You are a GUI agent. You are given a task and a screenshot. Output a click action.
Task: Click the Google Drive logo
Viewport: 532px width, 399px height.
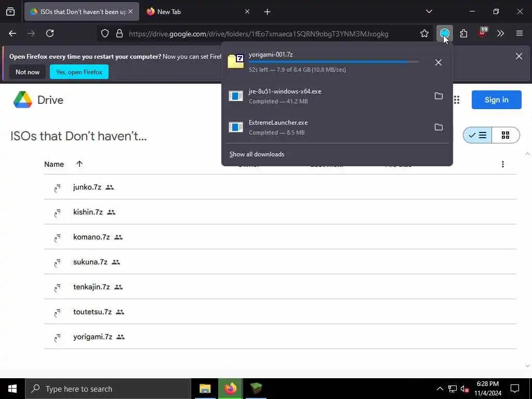38,100
